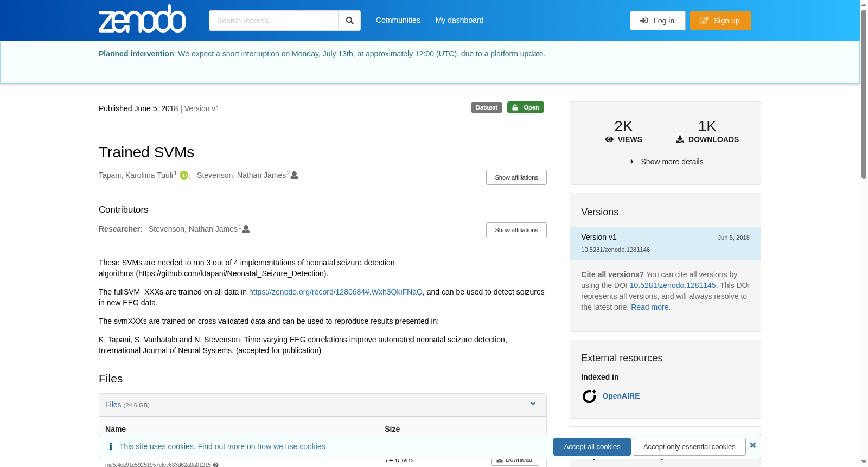Click the Trained SVMs title

[146, 152]
